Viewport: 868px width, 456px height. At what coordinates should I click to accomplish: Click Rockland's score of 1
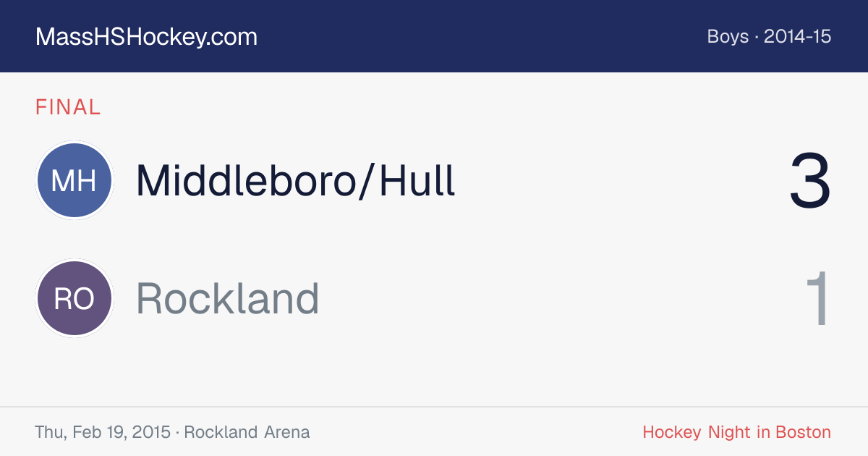819,299
